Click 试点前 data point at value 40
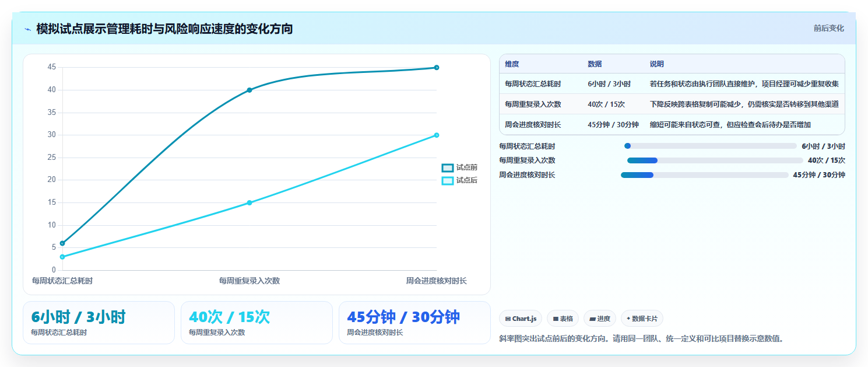This screenshot has height=367, width=868. [x=249, y=90]
